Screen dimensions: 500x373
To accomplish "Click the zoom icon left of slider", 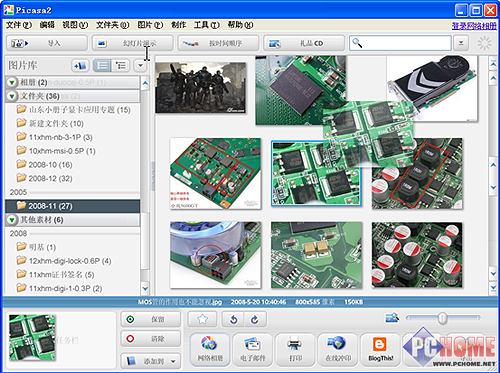I will (392, 318).
